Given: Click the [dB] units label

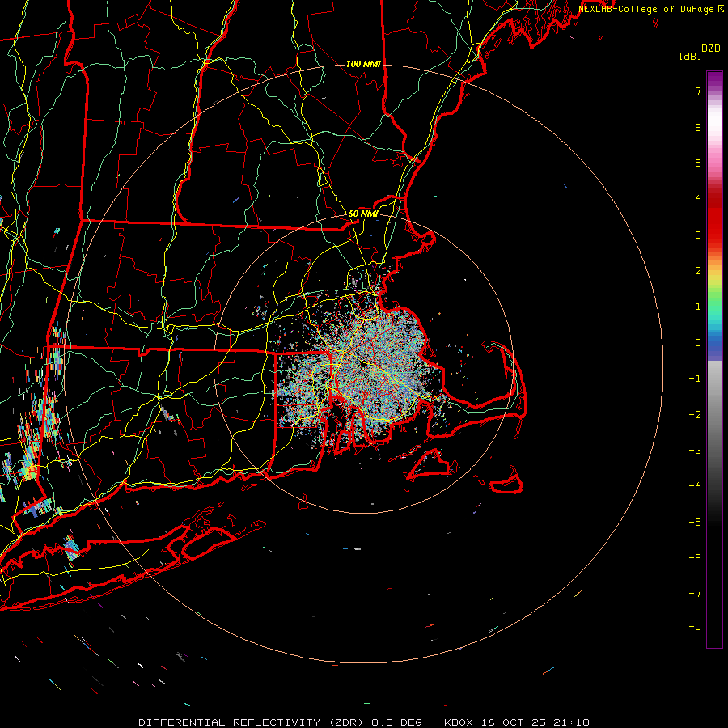Looking at the screenshot, I should pyautogui.click(x=690, y=56).
